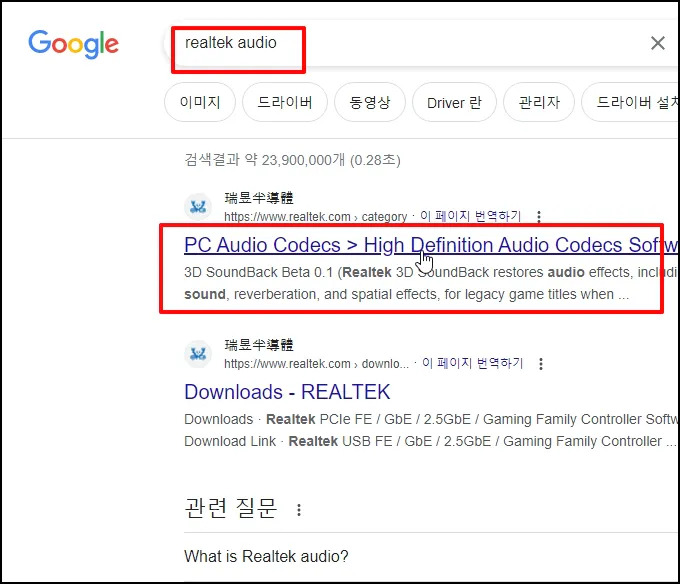
Task: Translate the downloads result page
Action: pos(473,363)
